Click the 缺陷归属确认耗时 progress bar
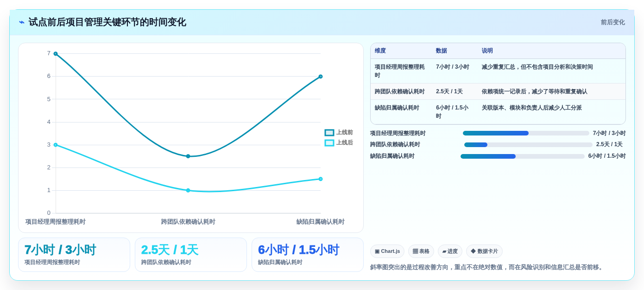Screen dimensions: 644x290 click(523, 156)
